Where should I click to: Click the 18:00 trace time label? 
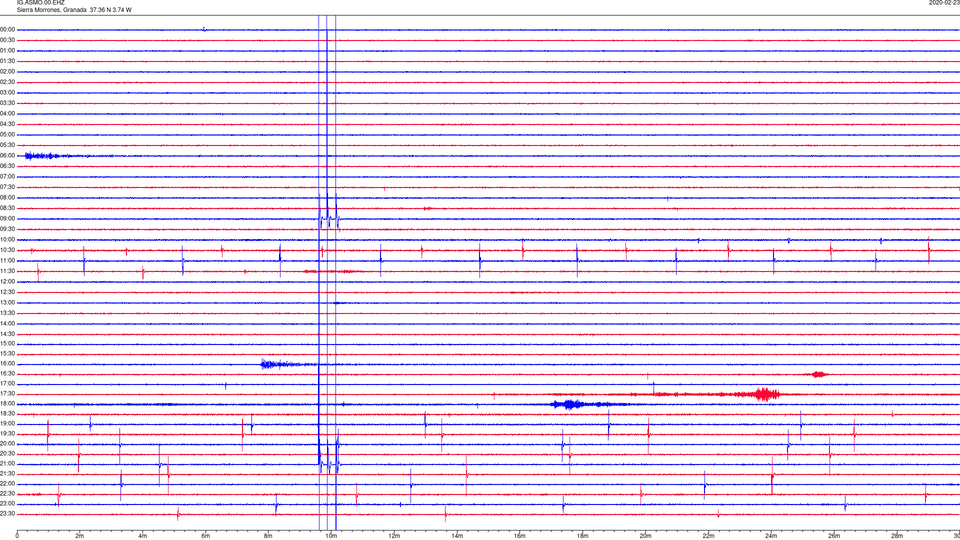tap(7, 404)
